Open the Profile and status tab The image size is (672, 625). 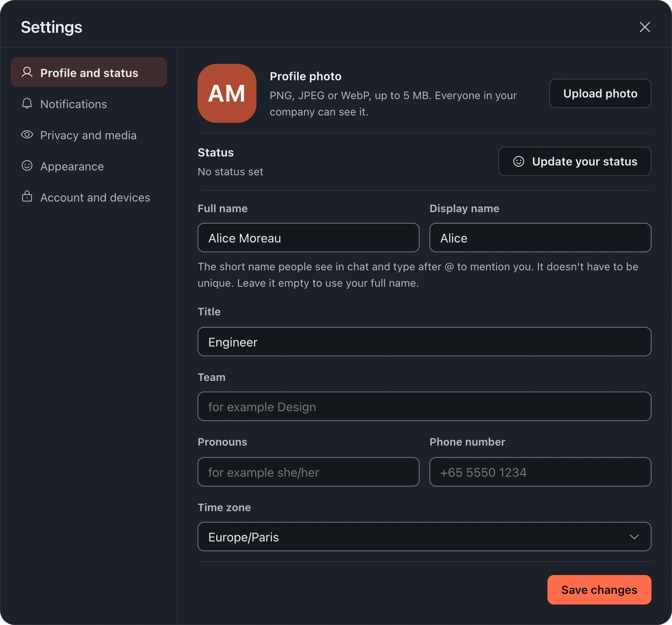click(x=89, y=72)
